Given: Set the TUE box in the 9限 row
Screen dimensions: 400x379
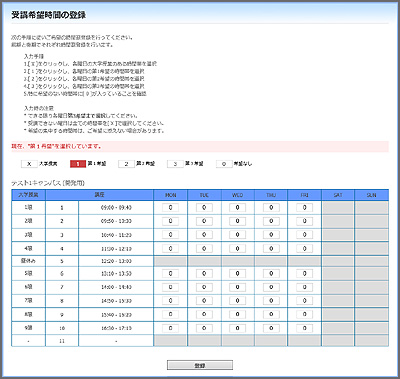Looking at the screenshot, I should coord(204,328).
